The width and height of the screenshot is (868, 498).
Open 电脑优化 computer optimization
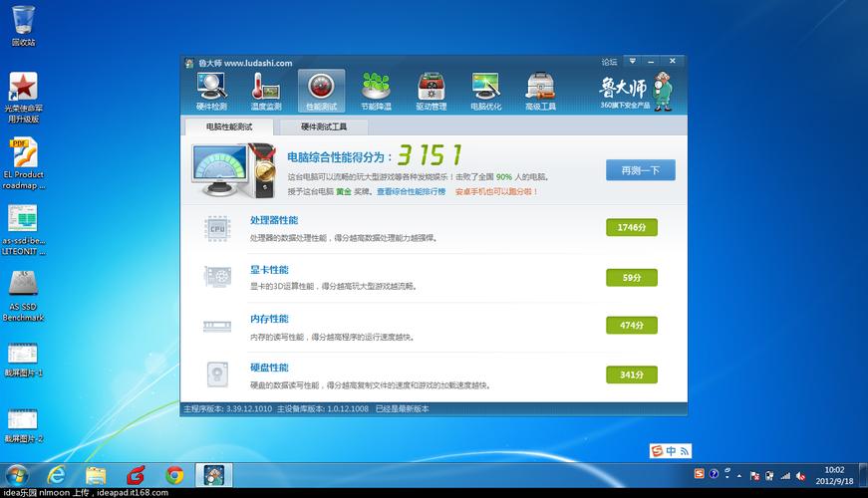[x=485, y=92]
